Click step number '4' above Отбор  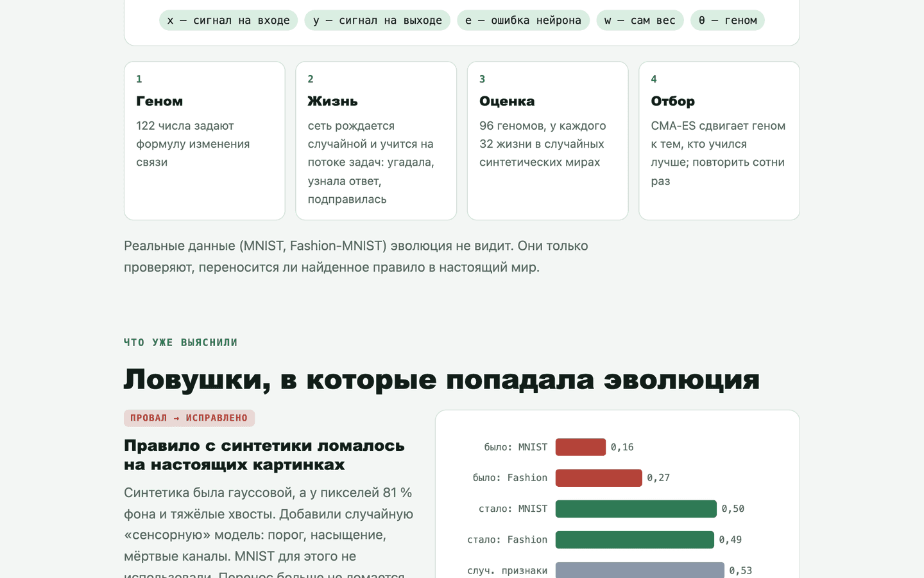[x=654, y=79]
